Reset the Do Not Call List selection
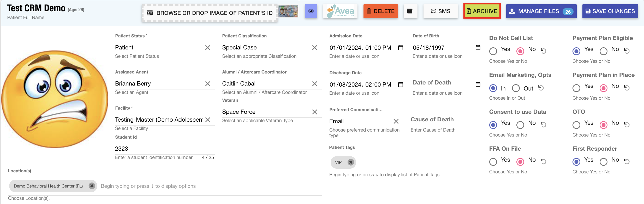The image size is (644, 204). [544, 51]
